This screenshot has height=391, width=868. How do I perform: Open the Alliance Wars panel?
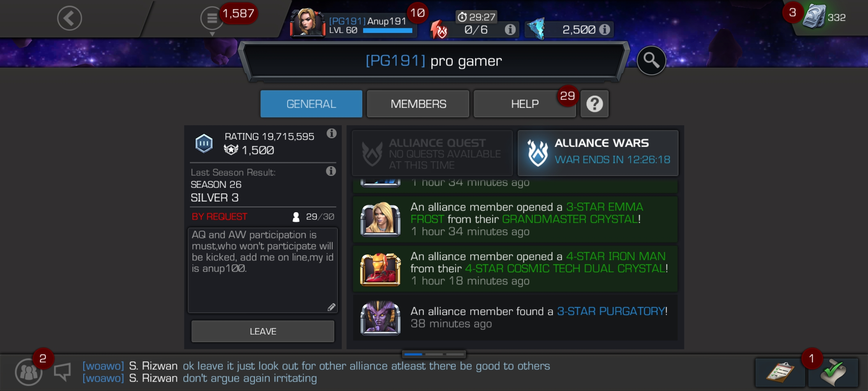598,153
